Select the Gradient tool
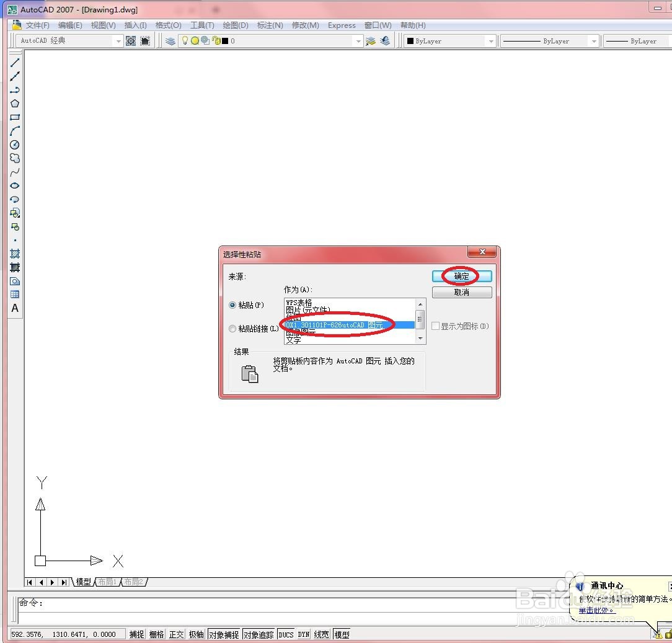This screenshot has width=672, height=643. point(15,267)
